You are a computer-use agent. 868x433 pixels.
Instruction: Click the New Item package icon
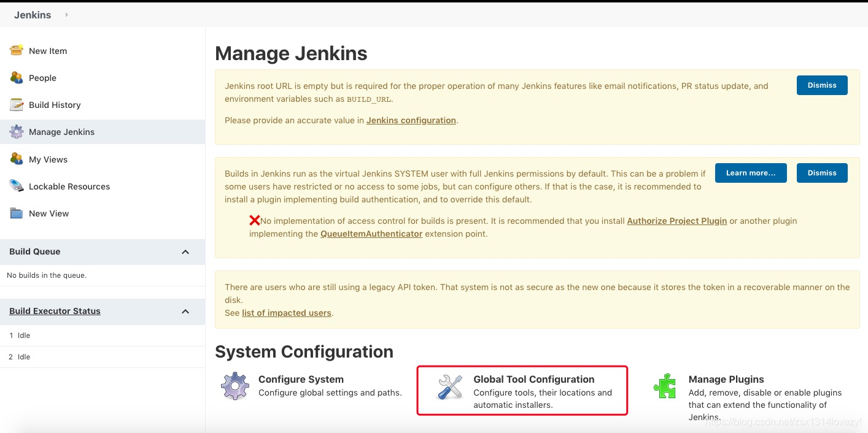point(17,50)
